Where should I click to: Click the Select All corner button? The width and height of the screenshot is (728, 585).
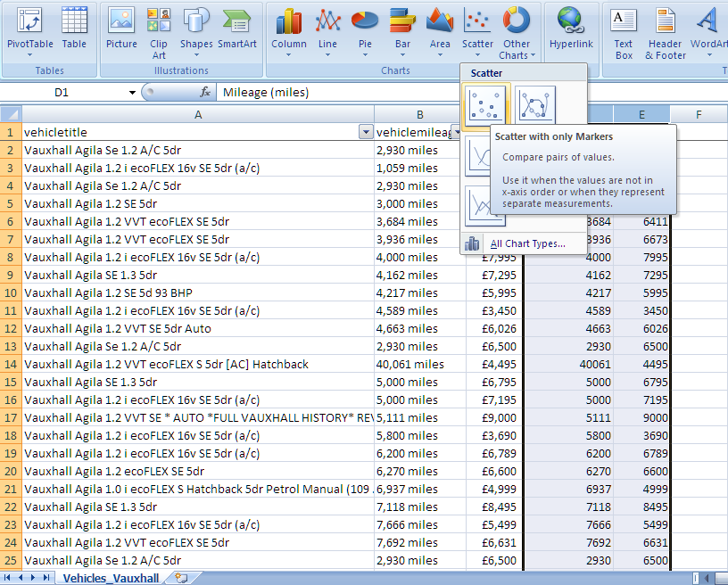point(11,114)
